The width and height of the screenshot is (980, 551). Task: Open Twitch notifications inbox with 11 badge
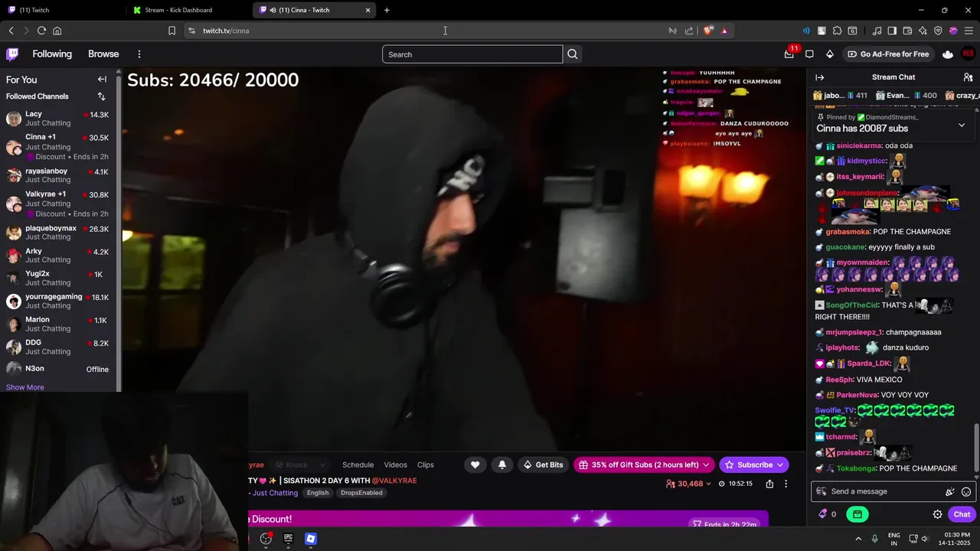[789, 54]
